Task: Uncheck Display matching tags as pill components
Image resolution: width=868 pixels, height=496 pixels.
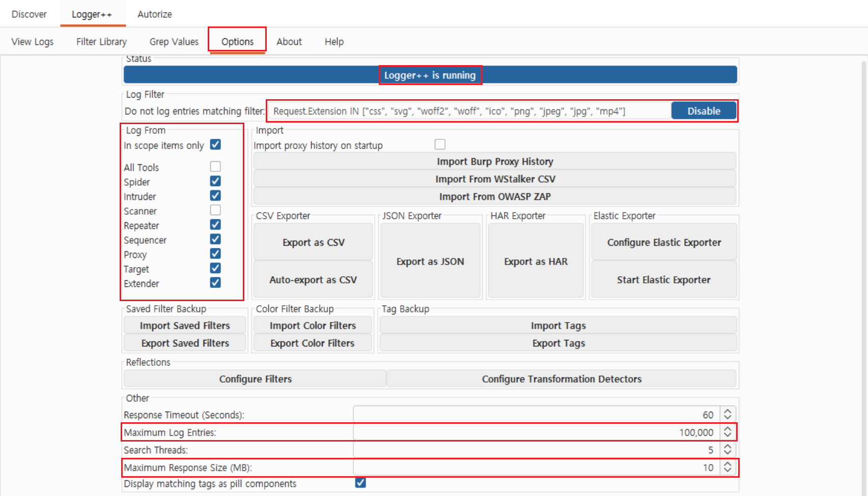Action: click(360, 483)
